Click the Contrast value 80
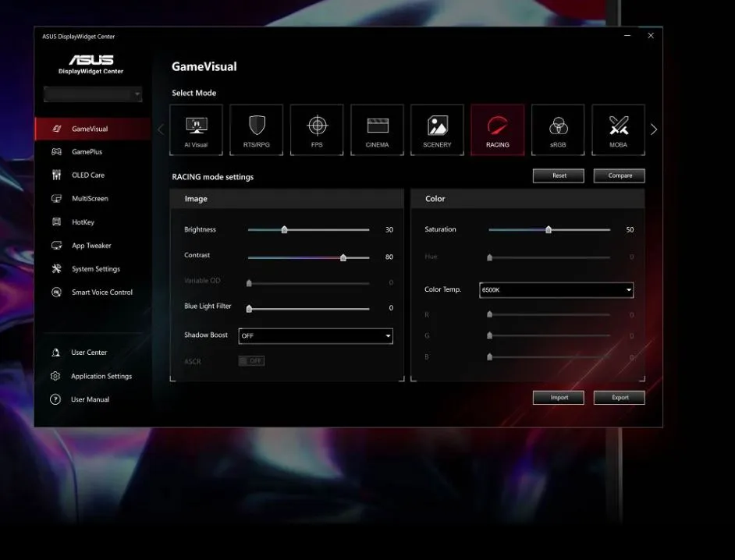The height and width of the screenshot is (560, 735). [x=389, y=257]
